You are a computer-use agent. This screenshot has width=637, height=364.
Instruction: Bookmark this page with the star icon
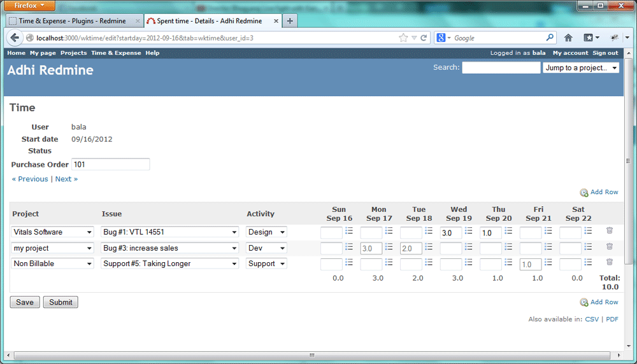pos(403,38)
